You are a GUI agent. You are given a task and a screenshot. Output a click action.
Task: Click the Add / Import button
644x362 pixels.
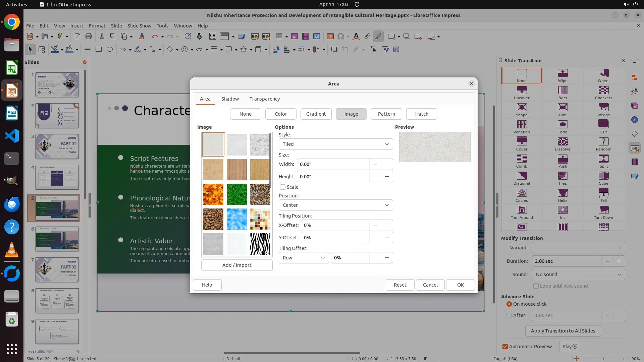coord(236,265)
